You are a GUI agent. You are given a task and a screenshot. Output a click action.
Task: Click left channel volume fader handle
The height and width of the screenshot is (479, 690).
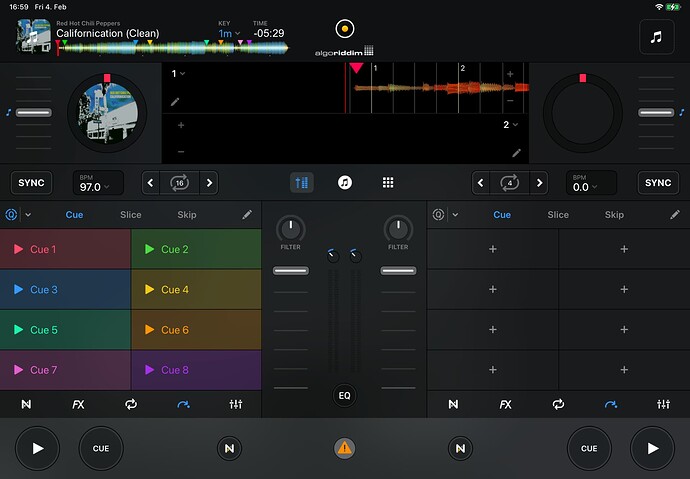tap(290, 271)
